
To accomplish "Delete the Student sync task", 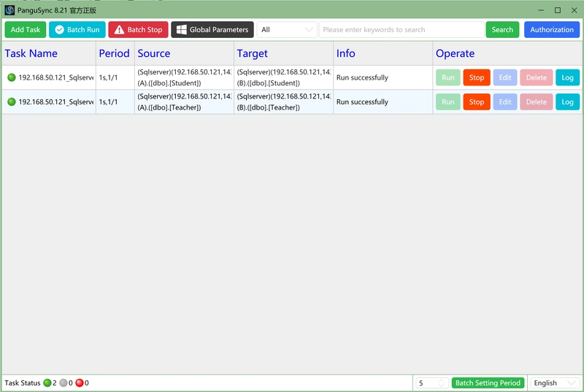I will tap(537, 77).
